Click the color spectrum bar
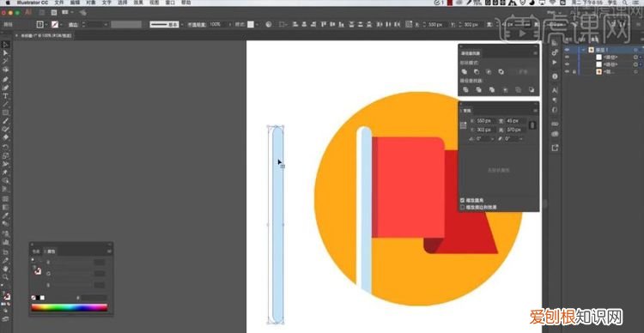The image size is (644, 333). click(x=70, y=307)
